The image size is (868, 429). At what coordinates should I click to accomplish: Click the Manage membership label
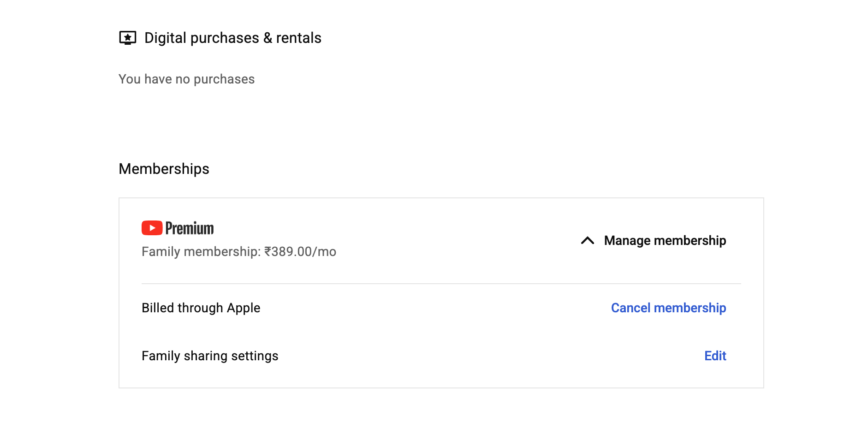pyautogui.click(x=665, y=240)
